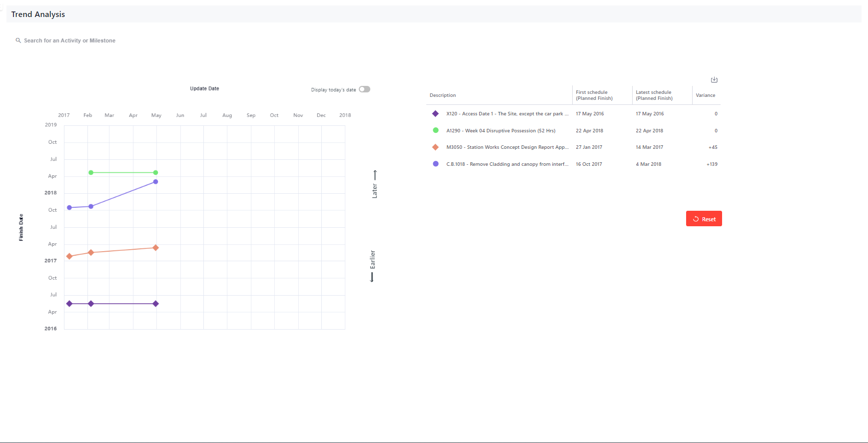Click the green circle icon for A1290
The width and height of the screenshot is (868, 443).
[x=435, y=130]
